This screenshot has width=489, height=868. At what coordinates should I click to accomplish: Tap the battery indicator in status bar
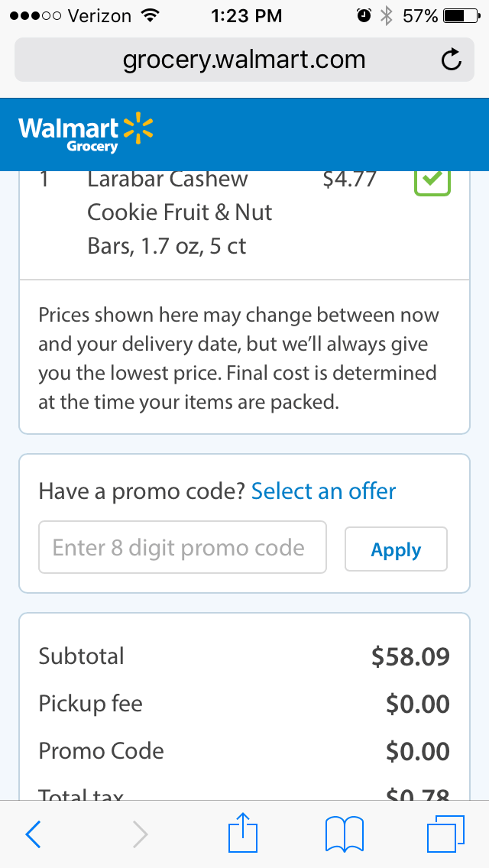[461, 16]
